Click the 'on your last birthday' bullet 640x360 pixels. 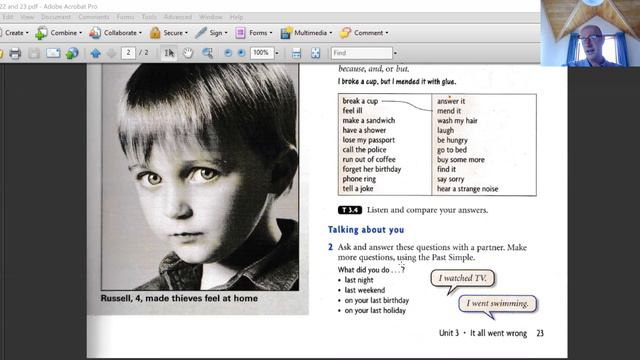tap(377, 300)
